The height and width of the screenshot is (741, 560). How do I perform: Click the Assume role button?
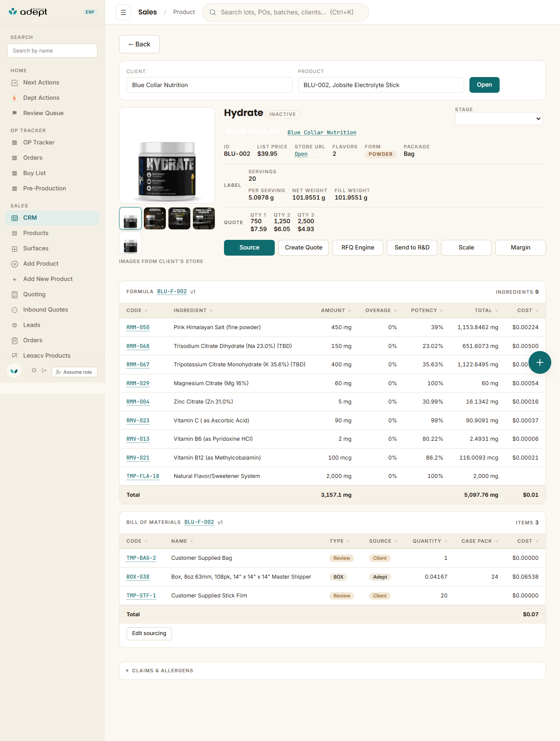pos(74,372)
